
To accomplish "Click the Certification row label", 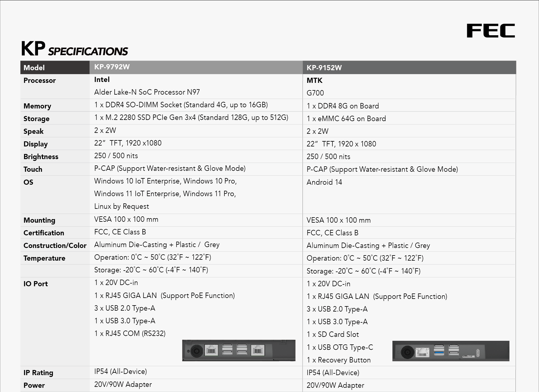I will pyautogui.click(x=44, y=233).
